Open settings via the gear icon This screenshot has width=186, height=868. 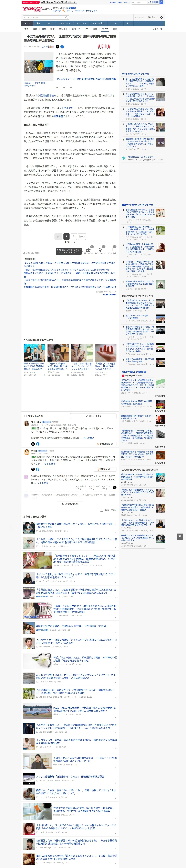pos(161,17)
